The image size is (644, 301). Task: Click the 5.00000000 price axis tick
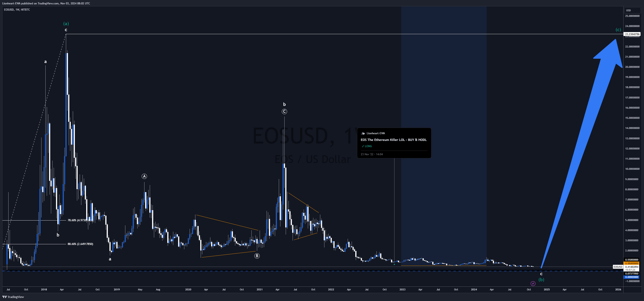pos(632,220)
